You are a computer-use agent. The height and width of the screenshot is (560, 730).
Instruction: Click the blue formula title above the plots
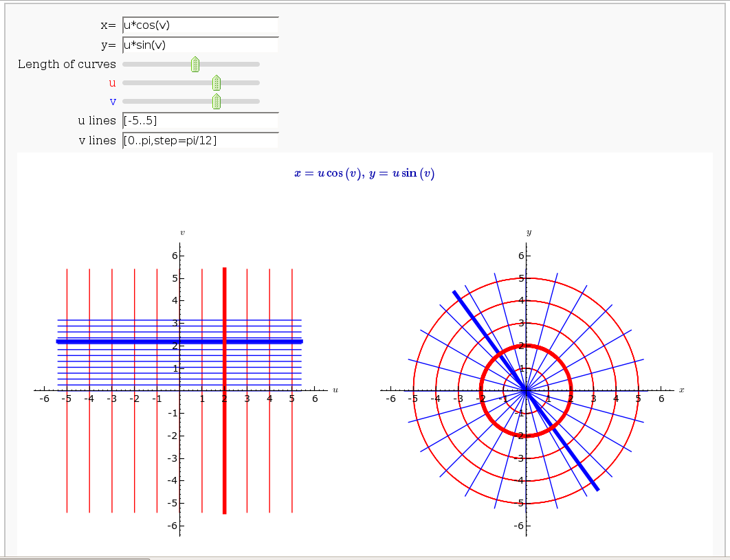click(364, 174)
